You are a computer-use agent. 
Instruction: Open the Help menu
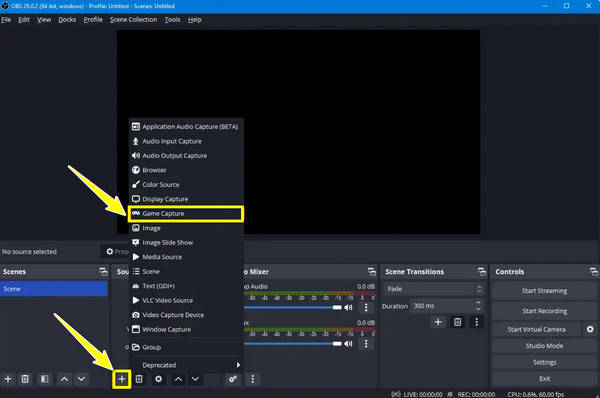[194, 20]
